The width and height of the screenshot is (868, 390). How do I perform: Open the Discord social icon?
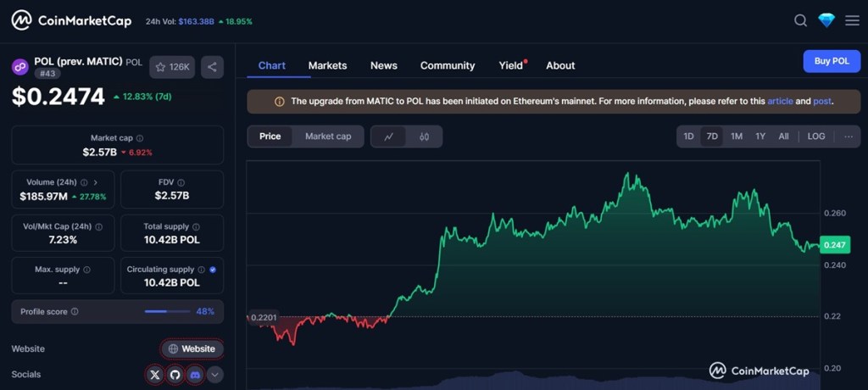(x=195, y=374)
